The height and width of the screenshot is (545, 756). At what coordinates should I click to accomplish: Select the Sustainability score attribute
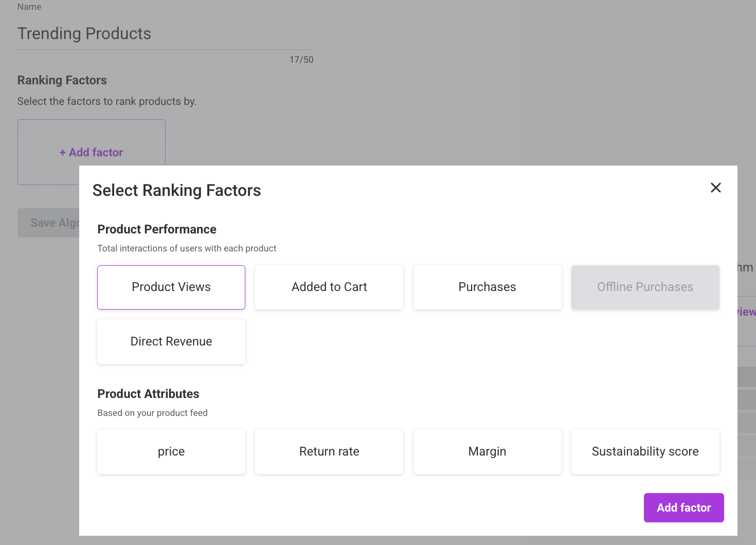pyautogui.click(x=645, y=451)
